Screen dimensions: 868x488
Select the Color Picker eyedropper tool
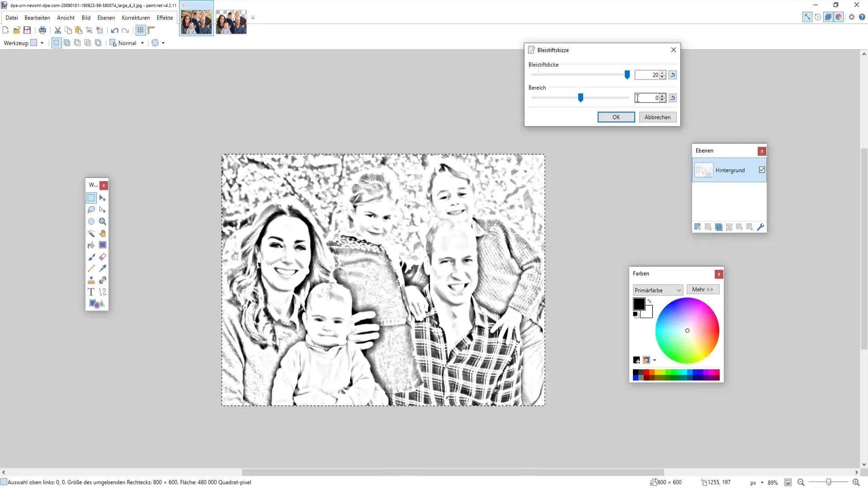(103, 268)
